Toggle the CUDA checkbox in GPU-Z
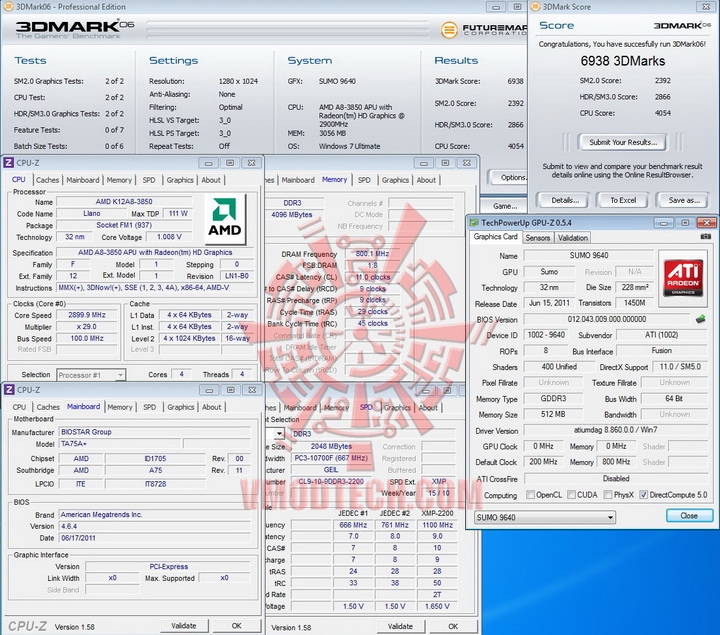 [571, 495]
